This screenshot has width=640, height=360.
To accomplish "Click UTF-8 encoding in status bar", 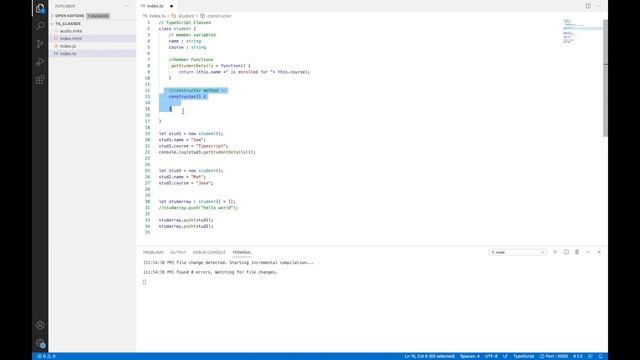I will coord(491,356).
